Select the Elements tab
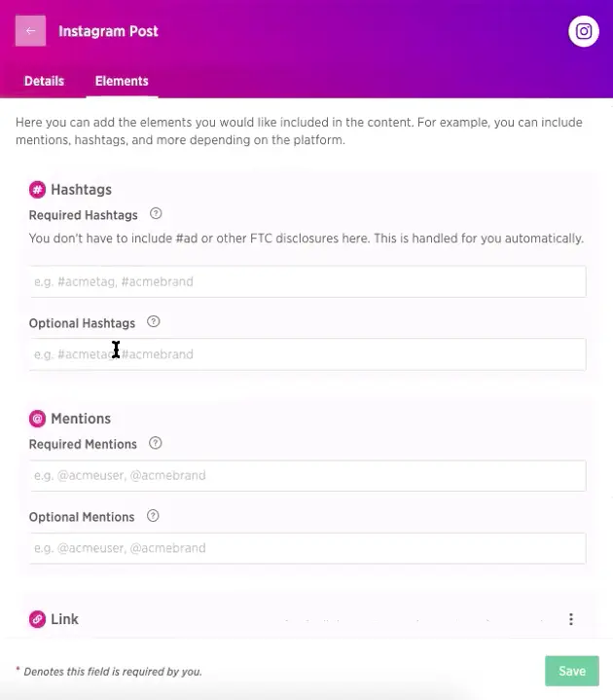Viewport: 613px width, 700px height. pyautogui.click(x=122, y=81)
